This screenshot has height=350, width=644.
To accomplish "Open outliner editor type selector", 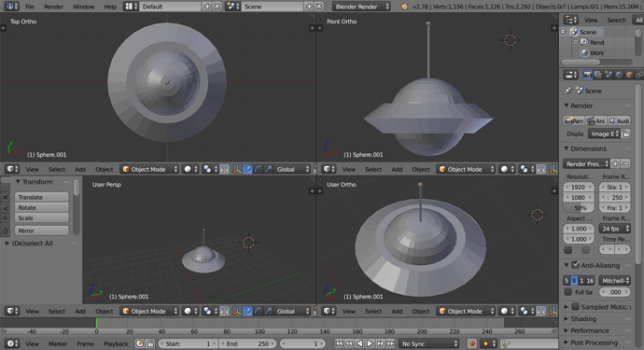I will click(x=571, y=21).
